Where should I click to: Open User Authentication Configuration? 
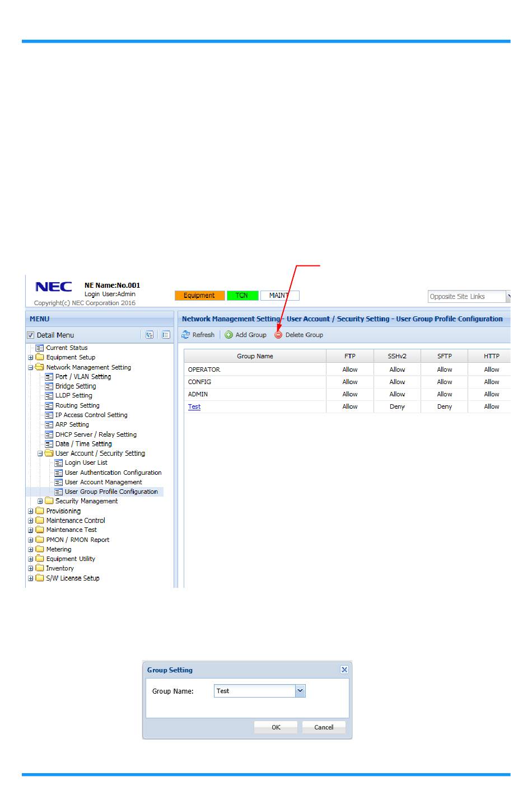point(113,473)
